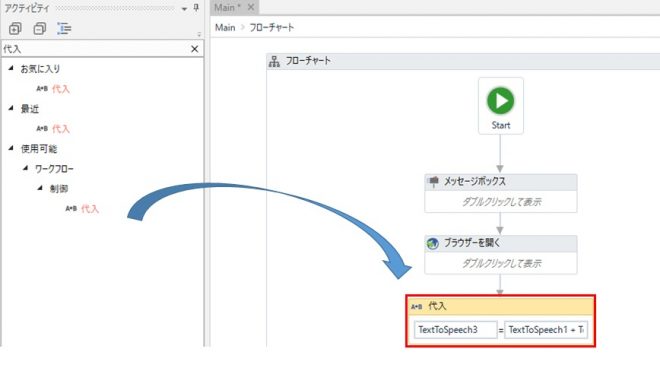Select the メッセージボックス activity icon
This screenshot has width=660, height=365.
[433, 181]
